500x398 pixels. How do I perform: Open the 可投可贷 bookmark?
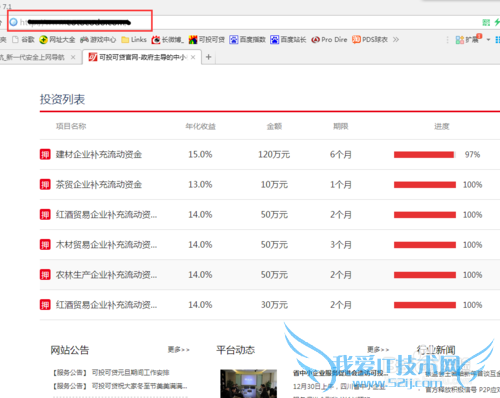207,40
